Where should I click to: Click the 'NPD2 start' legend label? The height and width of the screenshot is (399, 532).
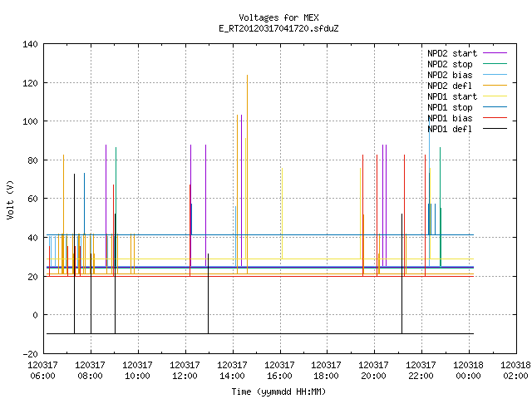point(452,53)
